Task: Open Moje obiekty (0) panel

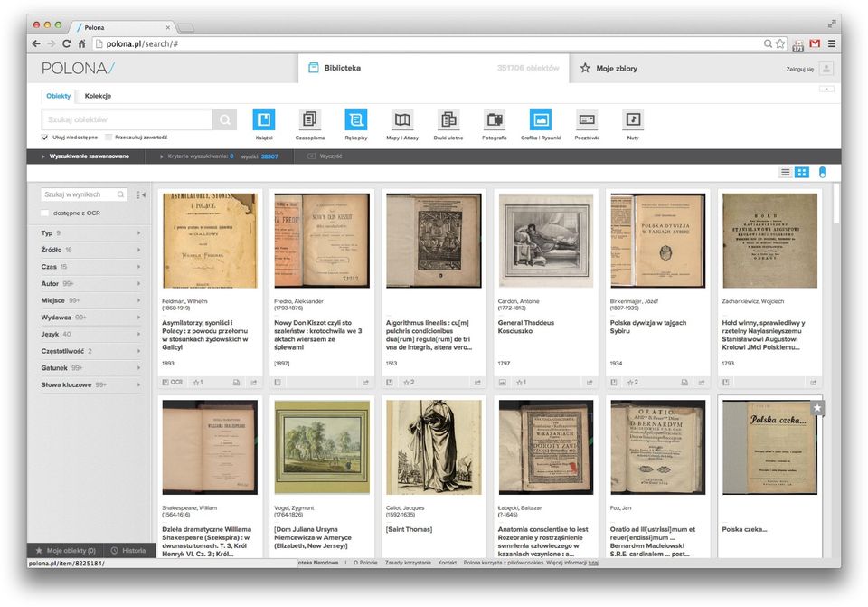Action: tap(66, 551)
